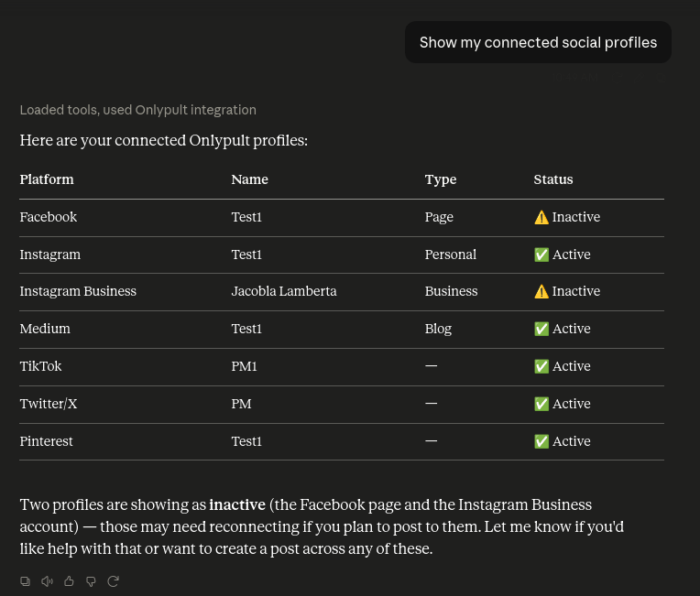The width and height of the screenshot is (700, 596).
Task: Click the bold word 'inactive' in the summary
Action: 237,504
